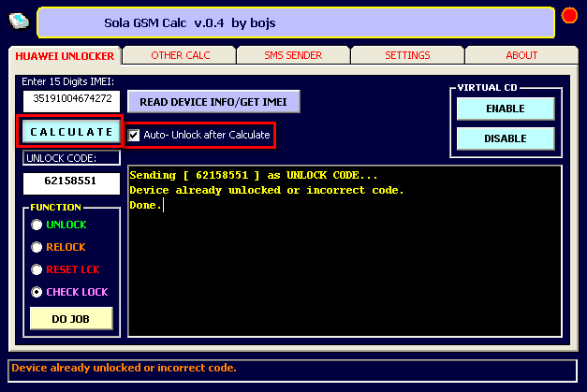Click the 'Sola GSM Calc v.0.4 by bojs' title
This screenshot has width=587, height=392.
pos(190,23)
